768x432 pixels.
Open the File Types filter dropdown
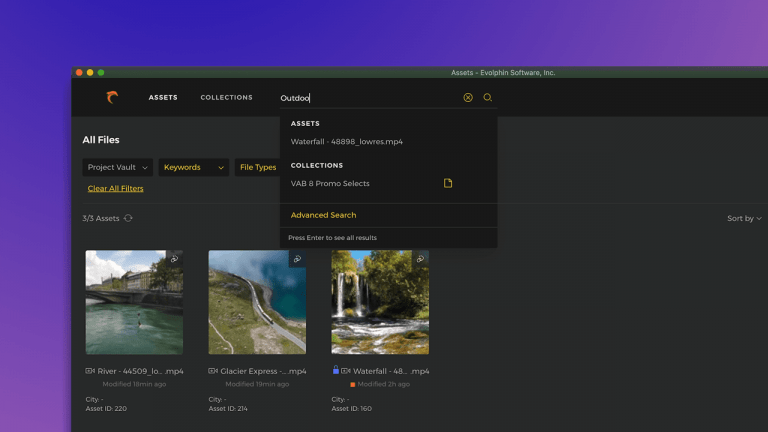click(x=257, y=167)
